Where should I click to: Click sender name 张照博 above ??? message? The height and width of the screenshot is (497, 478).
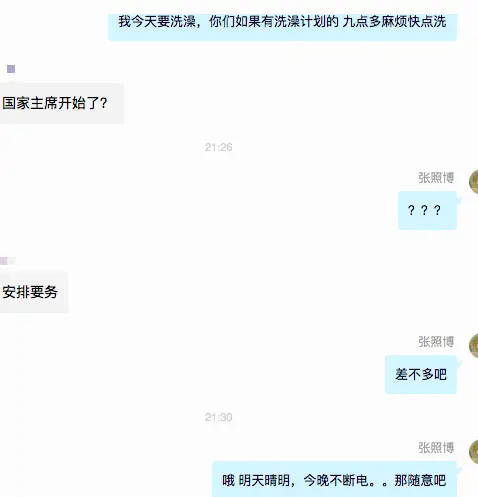[x=436, y=178]
